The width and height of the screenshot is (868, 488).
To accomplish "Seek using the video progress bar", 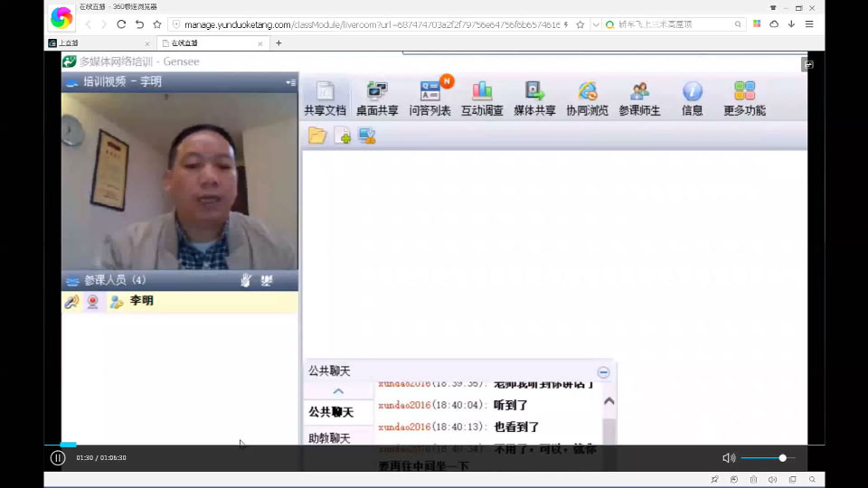I will (434, 445).
